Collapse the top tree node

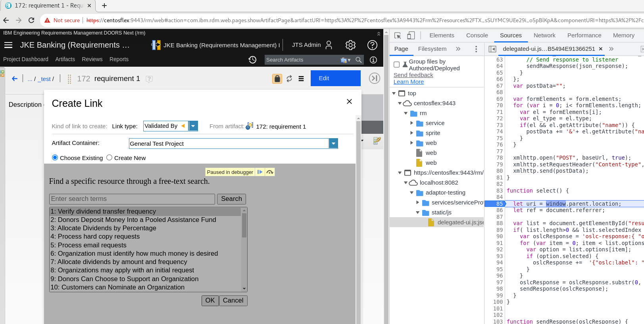click(x=394, y=93)
